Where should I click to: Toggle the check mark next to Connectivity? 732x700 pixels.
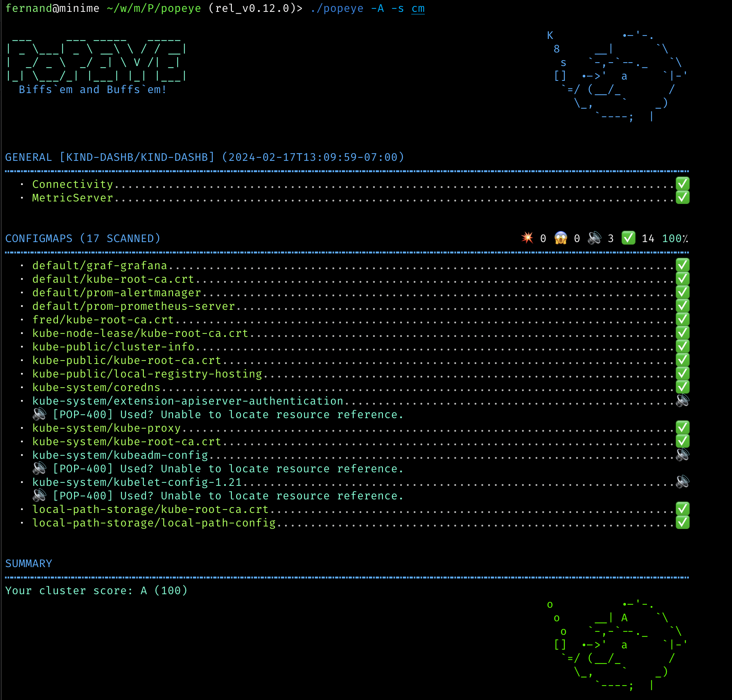point(682,184)
